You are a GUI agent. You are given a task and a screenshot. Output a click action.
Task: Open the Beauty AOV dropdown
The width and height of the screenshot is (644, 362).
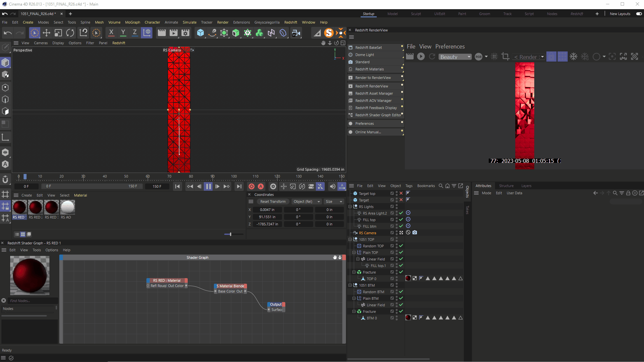455,57
